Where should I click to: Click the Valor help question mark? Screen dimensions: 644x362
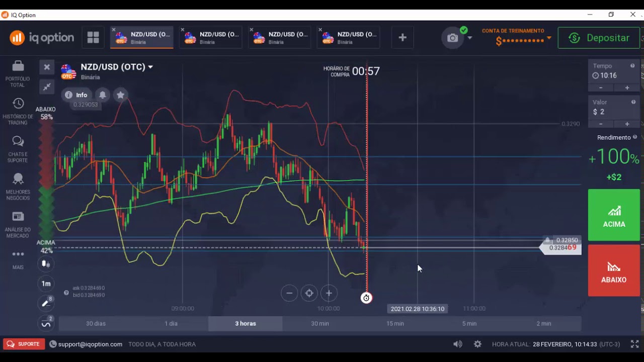click(x=632, y=102)
